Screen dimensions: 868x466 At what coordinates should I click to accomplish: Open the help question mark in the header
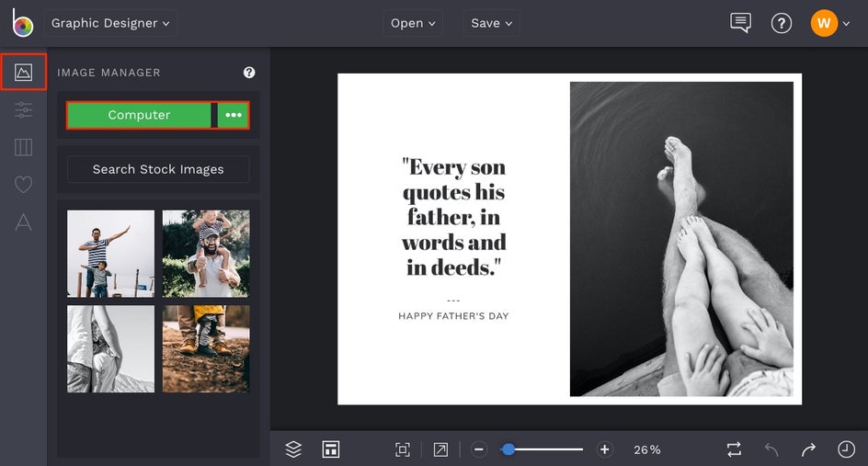coord(781,23)
